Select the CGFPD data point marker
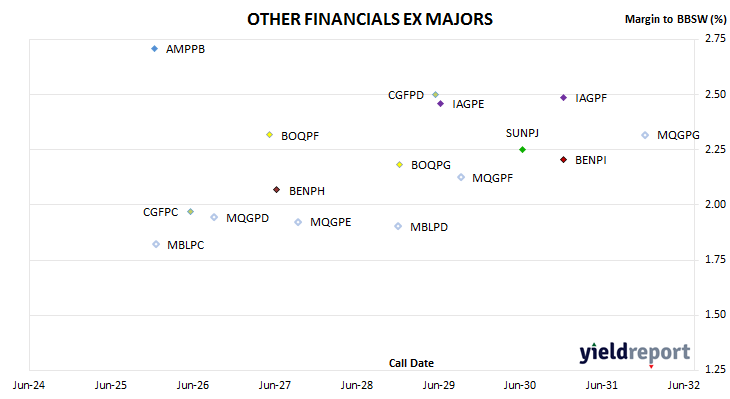The image size is (730, 399). pos(435,95)
